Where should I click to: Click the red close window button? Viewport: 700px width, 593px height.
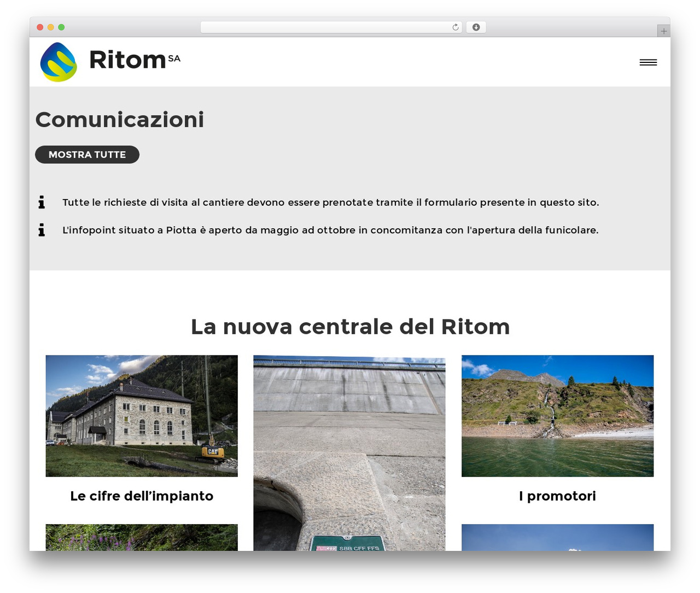point(40,27)
